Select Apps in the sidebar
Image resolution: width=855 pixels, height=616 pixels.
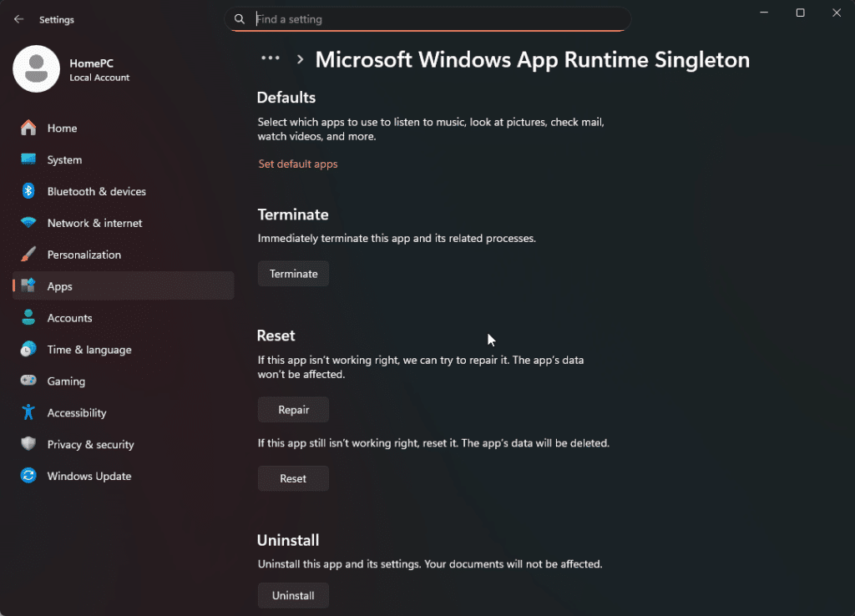click(124, 285)
